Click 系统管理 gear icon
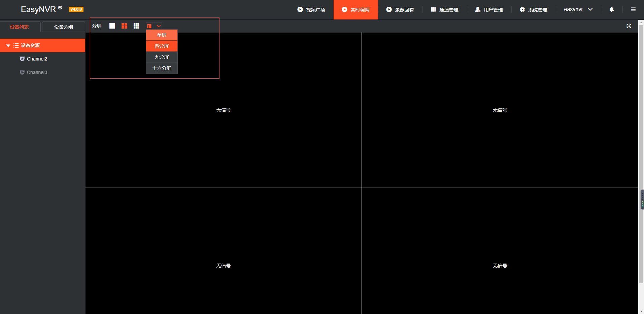Image resolution: width=644 pixels, height=314 pixels. click(x=522, y=9)
